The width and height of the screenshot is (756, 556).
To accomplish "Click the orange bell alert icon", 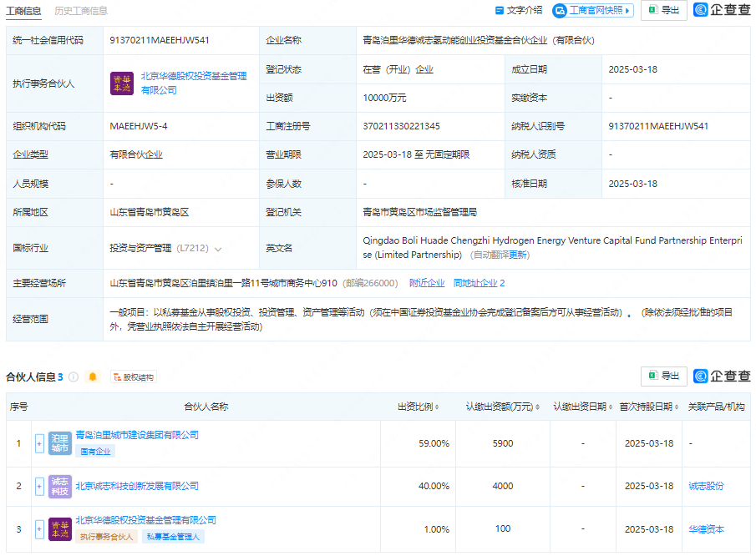I will coord(93,377).
